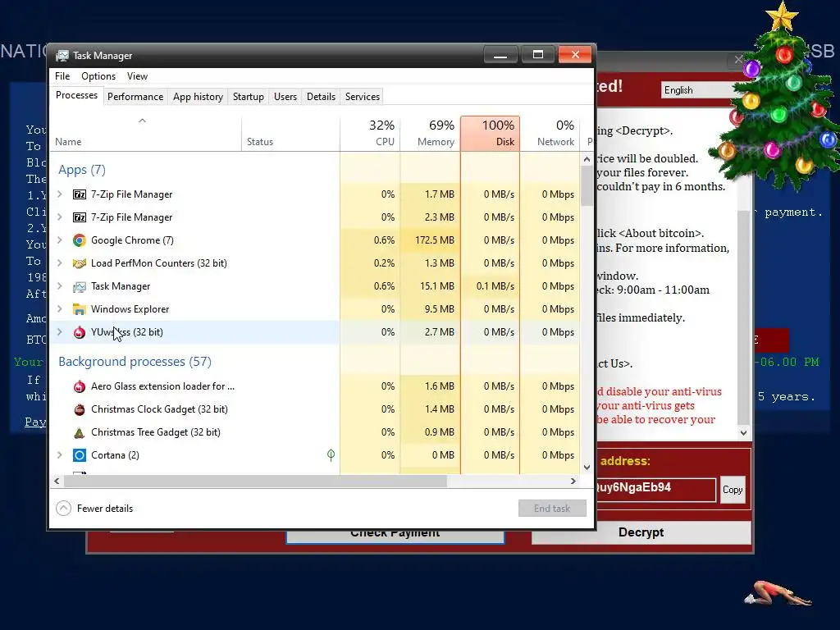Switch to the Users tab
Image resolution: width=840 pixels, height=630 pixels.
pos(285,97)
